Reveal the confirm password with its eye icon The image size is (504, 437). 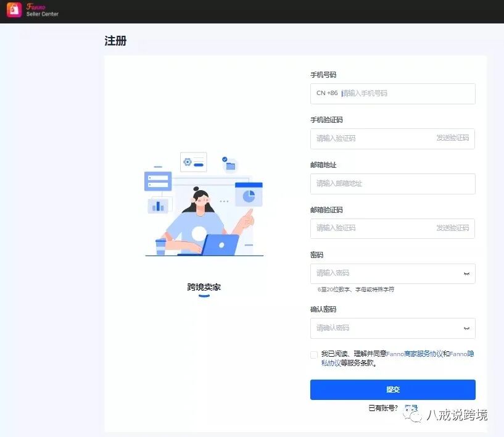(x=466, y=329)
